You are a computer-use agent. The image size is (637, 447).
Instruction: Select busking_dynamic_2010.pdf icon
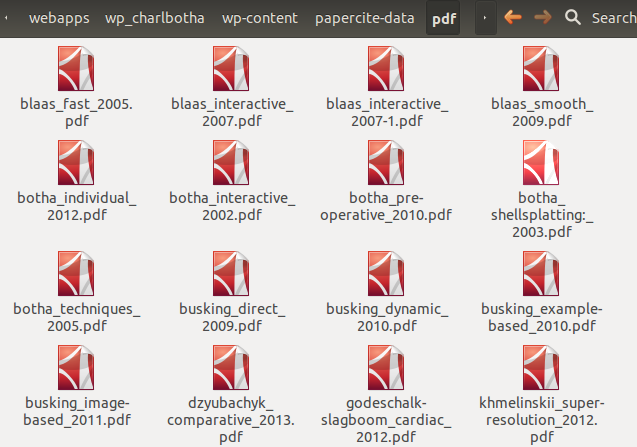pos(386,273)
